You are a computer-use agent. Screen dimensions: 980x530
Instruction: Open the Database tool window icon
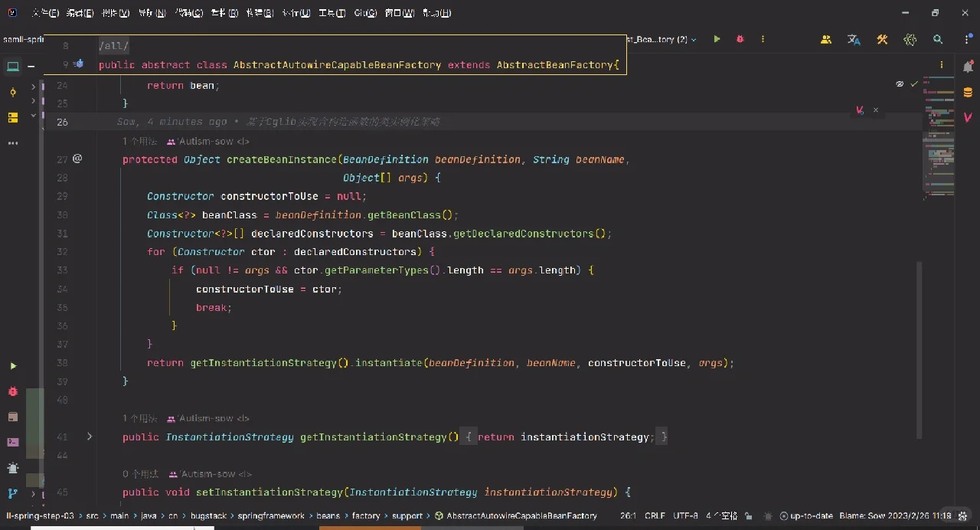[968, 92]
